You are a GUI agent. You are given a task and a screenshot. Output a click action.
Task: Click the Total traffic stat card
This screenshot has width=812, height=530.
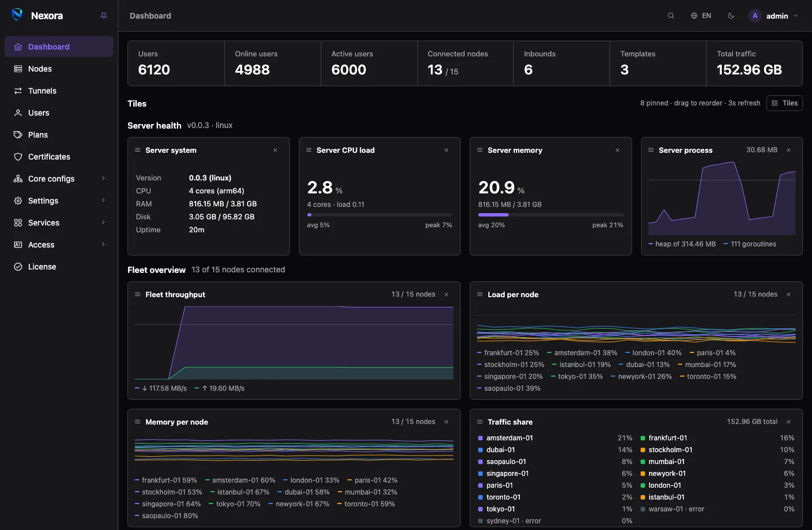tap(754, 64)
